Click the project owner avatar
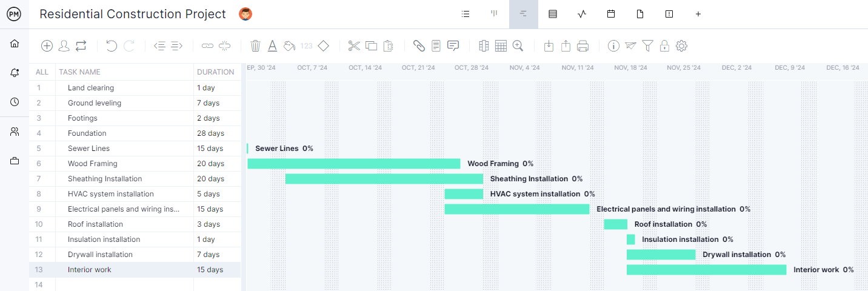 tap(245, 14)
